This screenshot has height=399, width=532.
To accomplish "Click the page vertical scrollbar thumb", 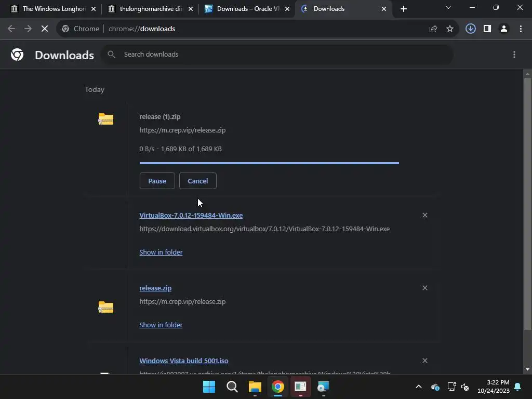I will (x=527, y=204).
